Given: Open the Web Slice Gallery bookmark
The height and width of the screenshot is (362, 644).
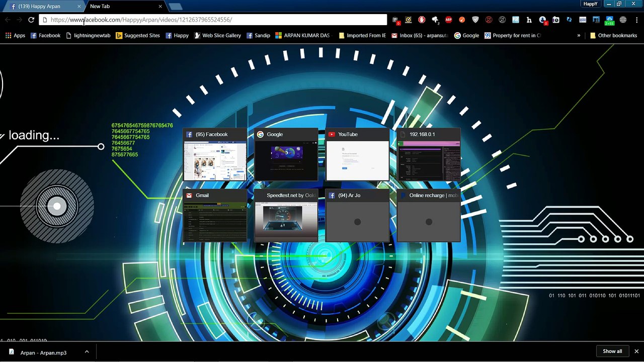Looking at the screenshot, I should click(x=217, y=36).
